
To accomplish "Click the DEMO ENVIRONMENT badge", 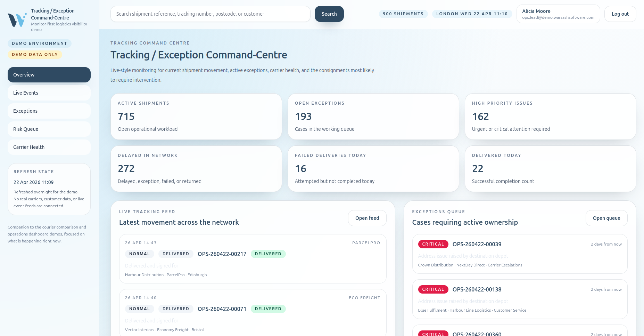I will (39, 43).
